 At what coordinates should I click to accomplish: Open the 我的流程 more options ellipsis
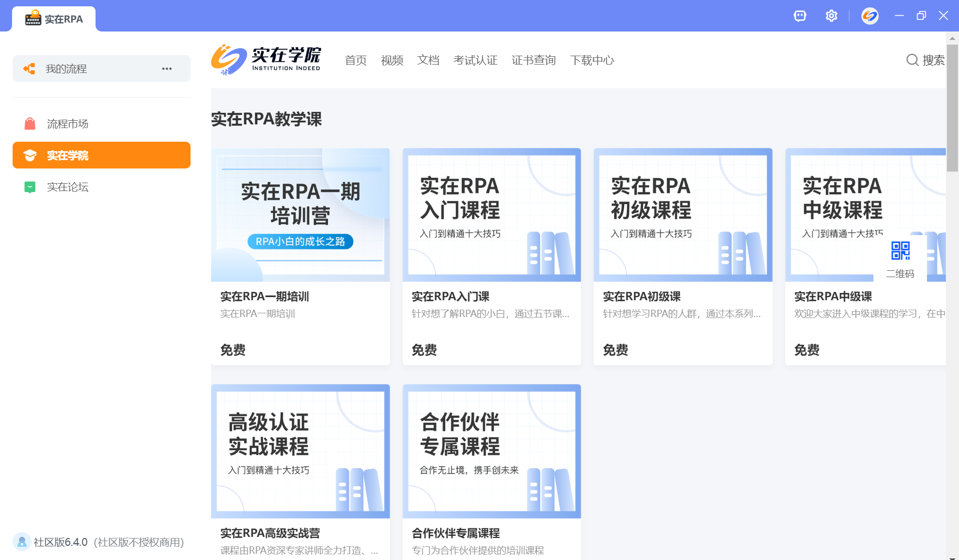167,69
